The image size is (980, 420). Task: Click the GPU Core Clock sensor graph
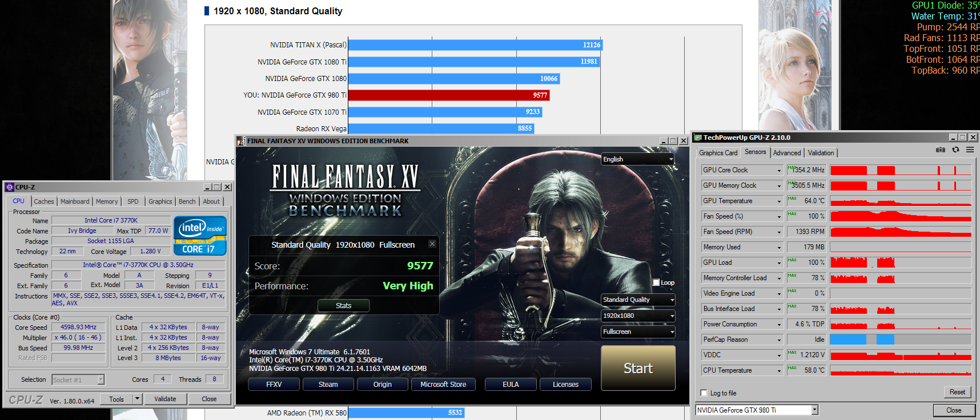point(901,170)
